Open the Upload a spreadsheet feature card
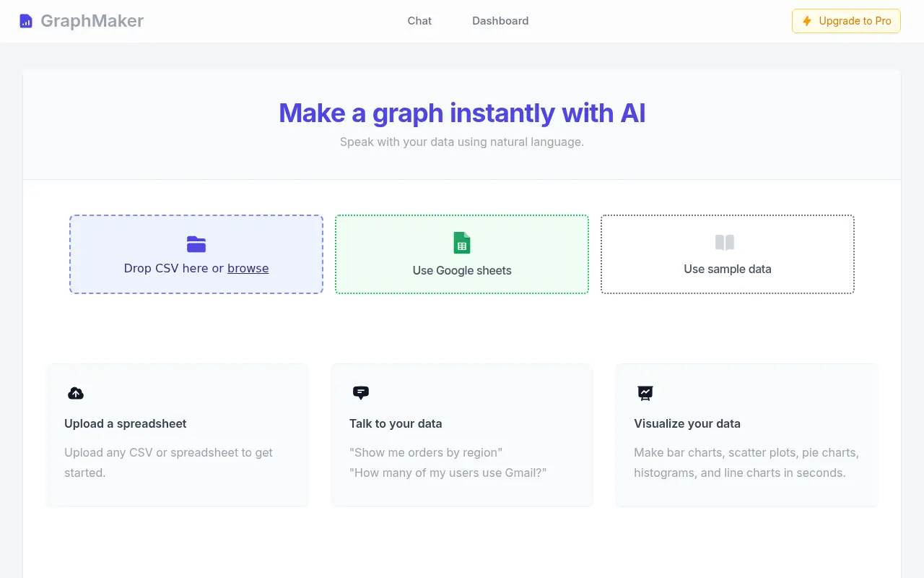This screenshot has width=924, height=578. (178, 435)
